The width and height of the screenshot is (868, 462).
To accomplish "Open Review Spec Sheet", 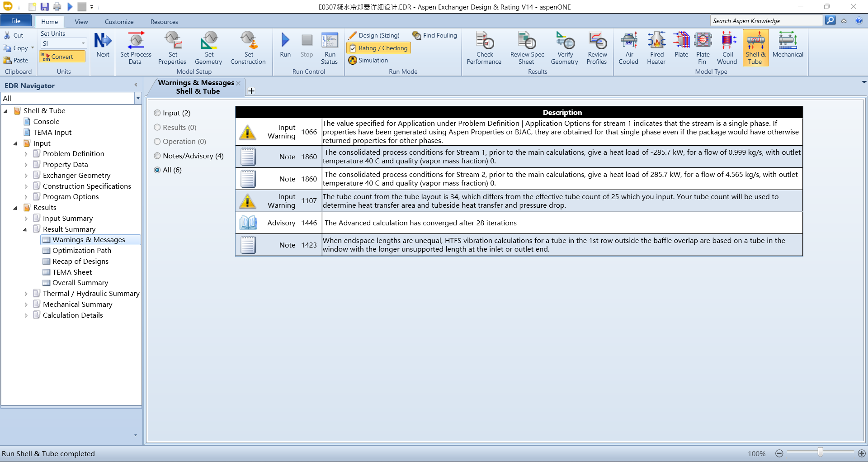I will point(527,48).
